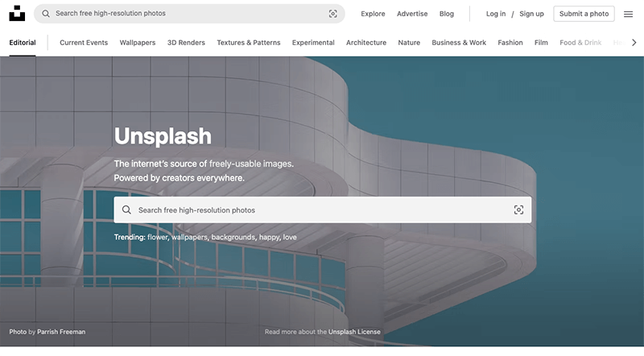This screenshot has width=644, height=356.
Task: Select the Architecture category
Action: click(x=366, y=43)
